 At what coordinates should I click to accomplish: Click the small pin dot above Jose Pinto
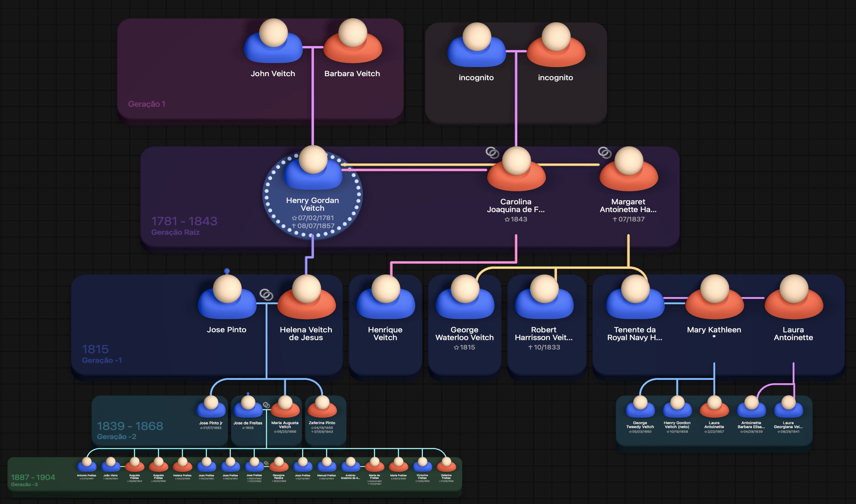tap(227, 271)
